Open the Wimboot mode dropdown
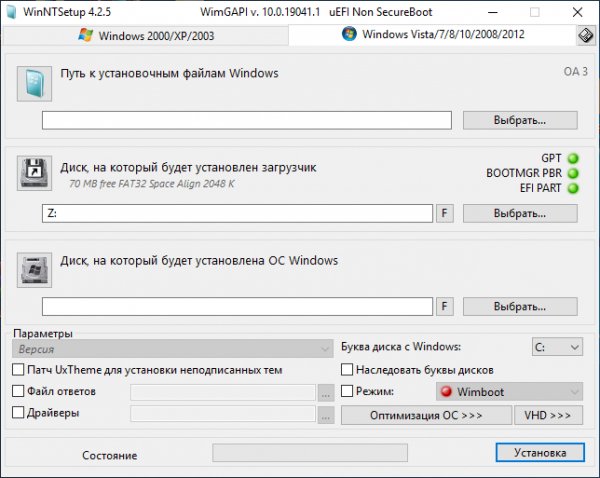This screenshot has width=600, height=478. point(509,392)
